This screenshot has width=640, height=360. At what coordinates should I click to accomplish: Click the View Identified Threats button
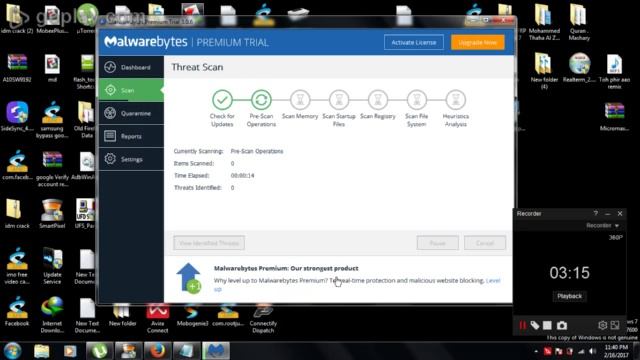coord(209,243)
